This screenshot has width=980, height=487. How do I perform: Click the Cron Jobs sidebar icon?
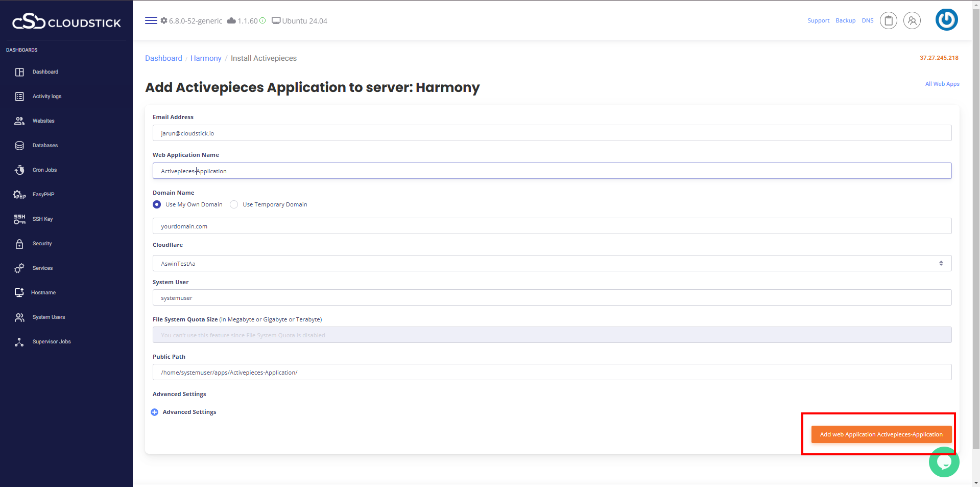pyautogui.click(x=19, y=170)
